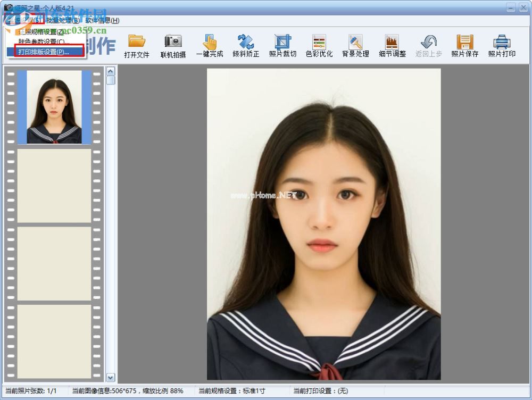Open the 色彩优化 color optimization tool

(x=319, y=43)
